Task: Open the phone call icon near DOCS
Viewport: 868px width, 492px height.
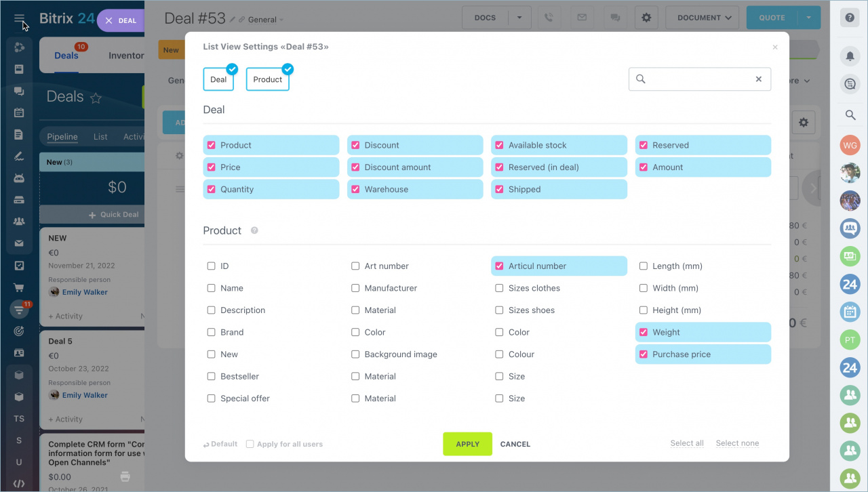Action: 548,17
